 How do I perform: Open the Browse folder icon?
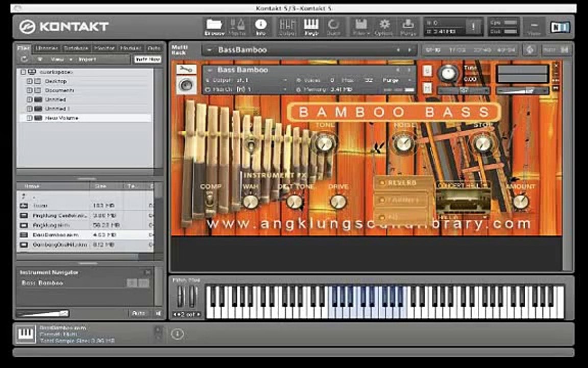tap(214, 27)
